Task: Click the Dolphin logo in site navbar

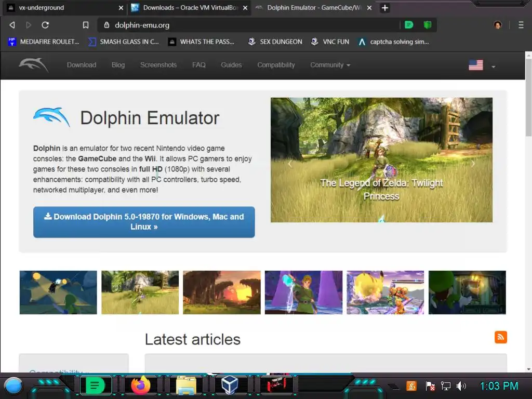Action: pyautogui.click(x=33, y=65)
